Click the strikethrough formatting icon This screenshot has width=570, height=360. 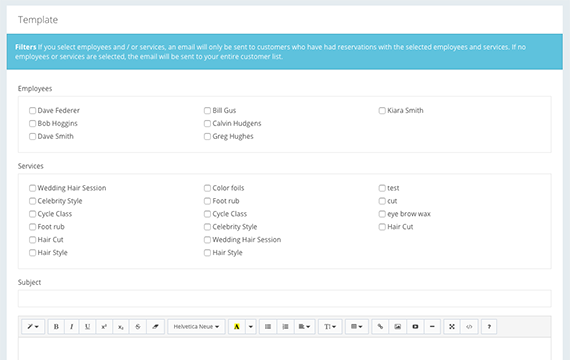138,327
